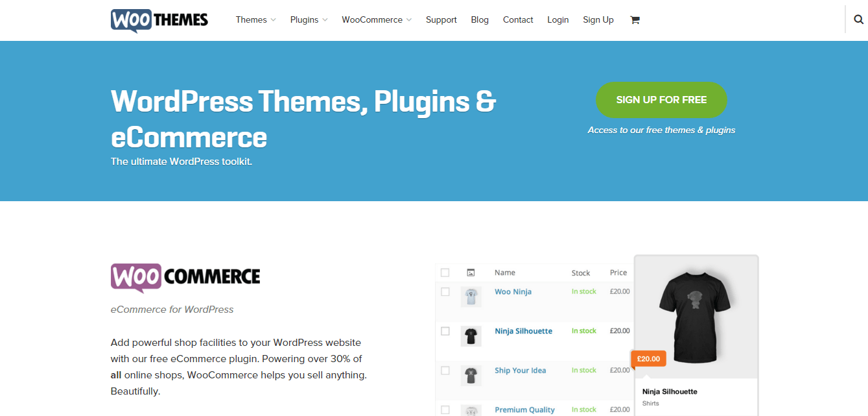Click the SIGN UP FOR FREE button
This screenshot has width=868, height=416.
point(661,100)
